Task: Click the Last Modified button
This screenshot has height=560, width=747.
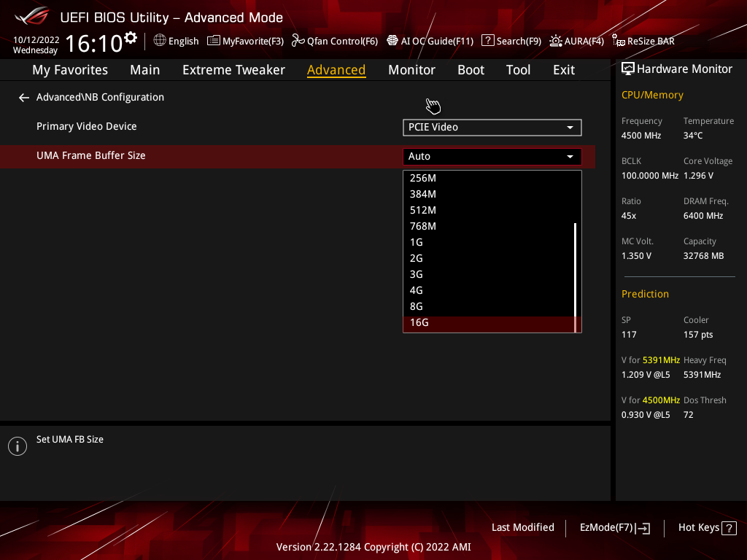Action: click(x=522, y=527)
